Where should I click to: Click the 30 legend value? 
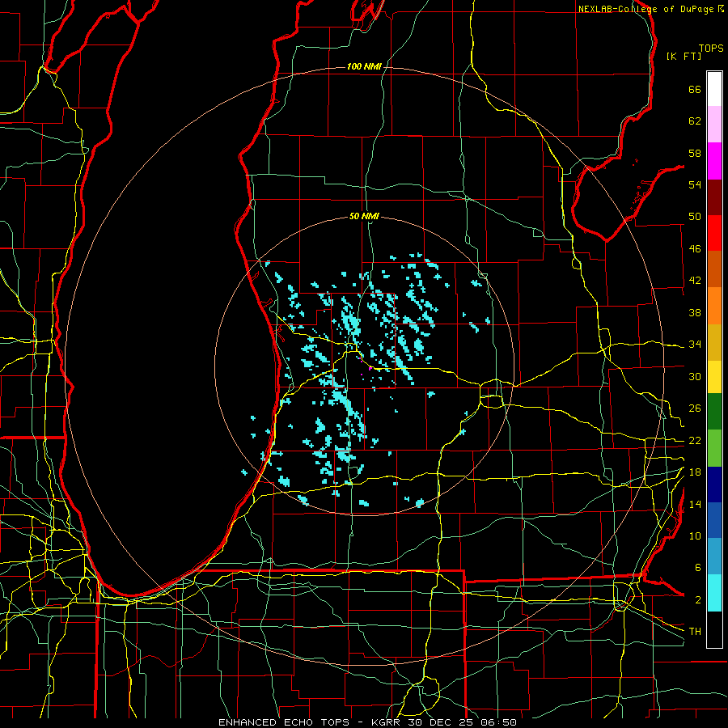click(695, 376)
